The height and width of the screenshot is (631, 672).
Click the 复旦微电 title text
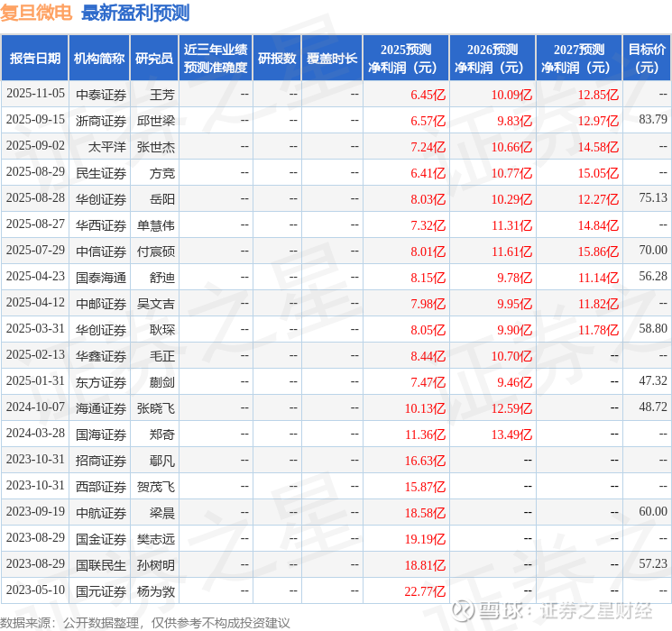pyautogui.click(x=36, y=13)
